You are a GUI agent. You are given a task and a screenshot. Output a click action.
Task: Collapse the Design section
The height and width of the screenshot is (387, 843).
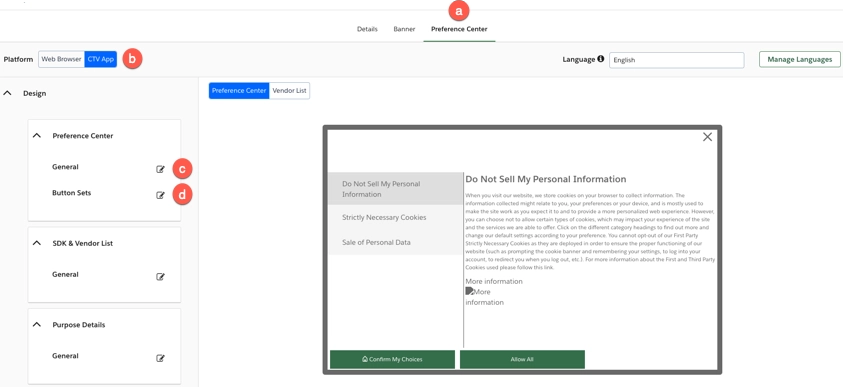[8, 93]
